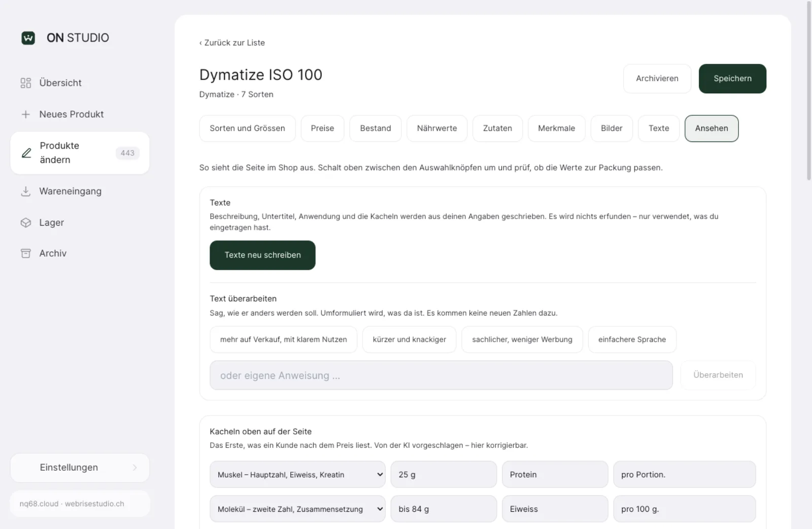The height and width of the screenshot is (529, 812).
Task: Click 'nq68.cloud · webrisestudio.ch' footer text
Action: pyautogui.click(x=72, y=504)
